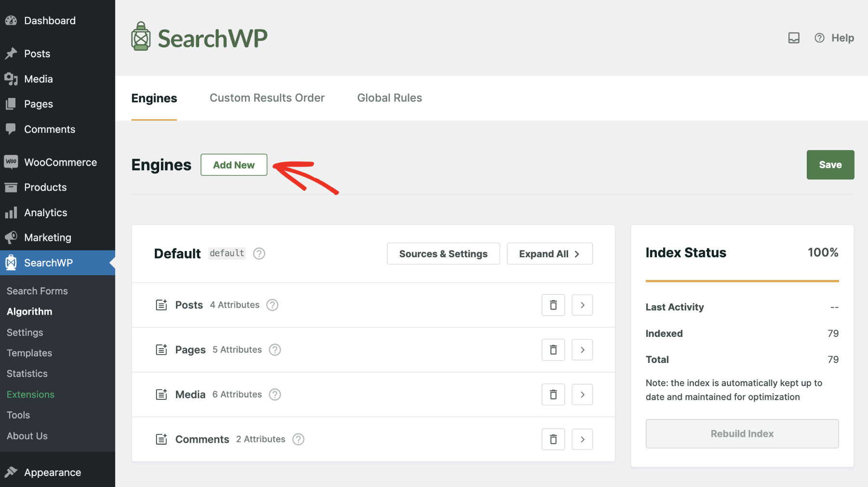Click help icon beside Comments 2 Attributes
Screen dimensions: 868x487
pyautogui.click(x=298, y=439)
